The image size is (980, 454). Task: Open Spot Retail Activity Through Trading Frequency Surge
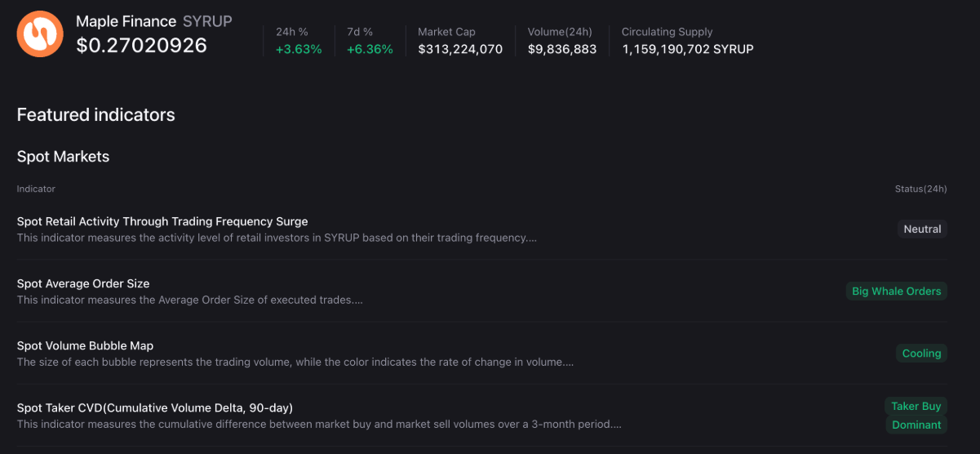click(x=162, y=221)
